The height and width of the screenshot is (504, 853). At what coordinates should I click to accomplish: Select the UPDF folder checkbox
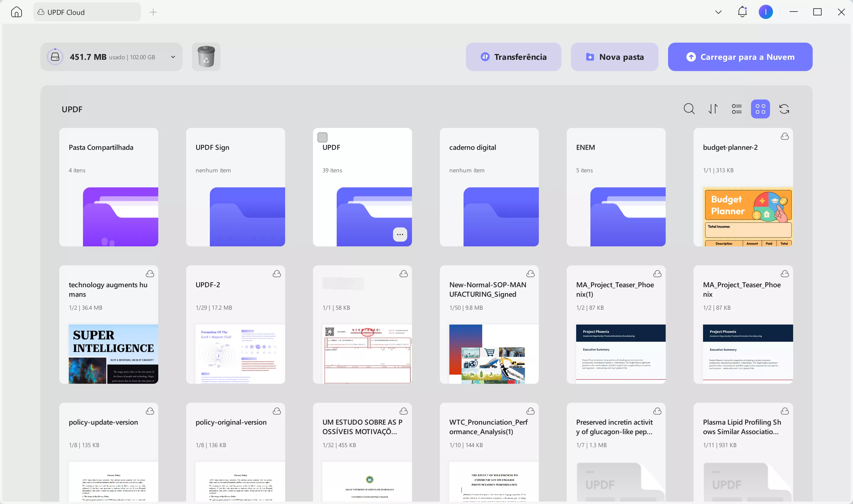pyautogui.click(x=322, y=137)
